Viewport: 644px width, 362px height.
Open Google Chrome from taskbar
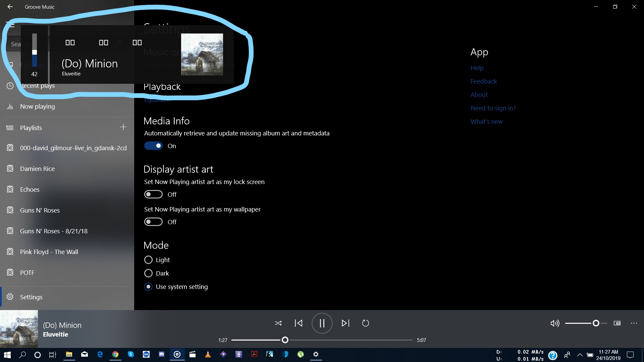coord(115,355)
